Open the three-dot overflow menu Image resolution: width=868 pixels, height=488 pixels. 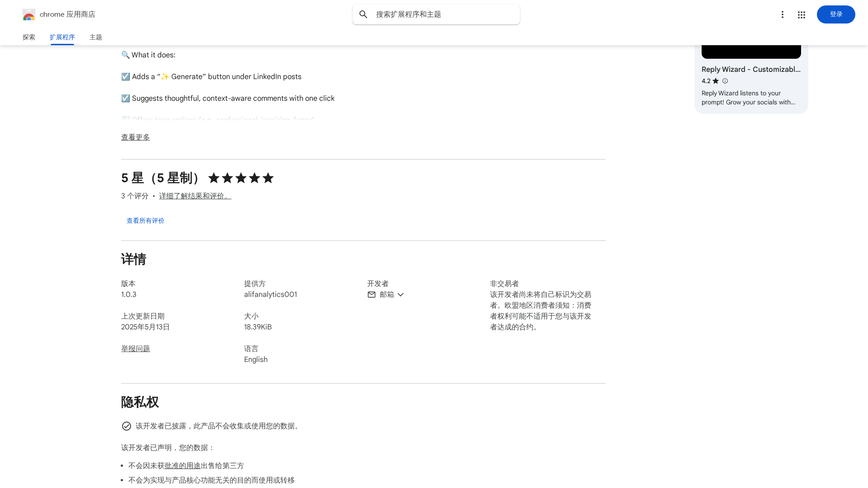[x=783, y=14]
